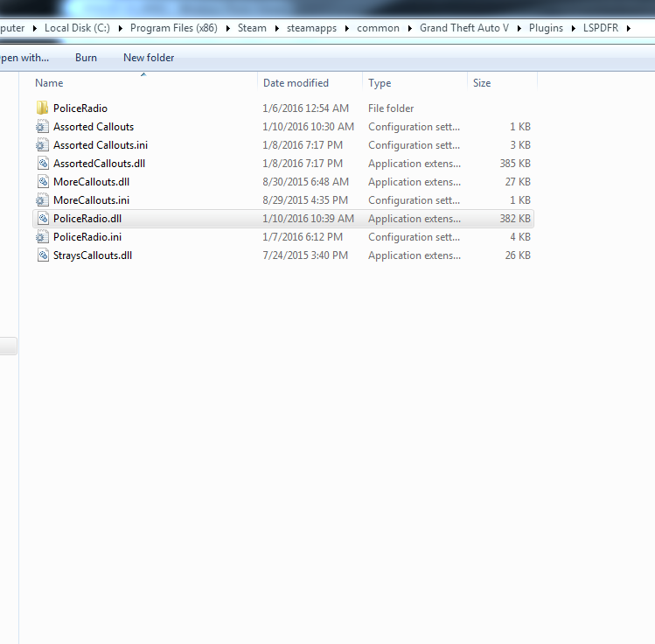Click the 382 KB size cell
This screenshot has width=655, height=644.
[515, 219]
